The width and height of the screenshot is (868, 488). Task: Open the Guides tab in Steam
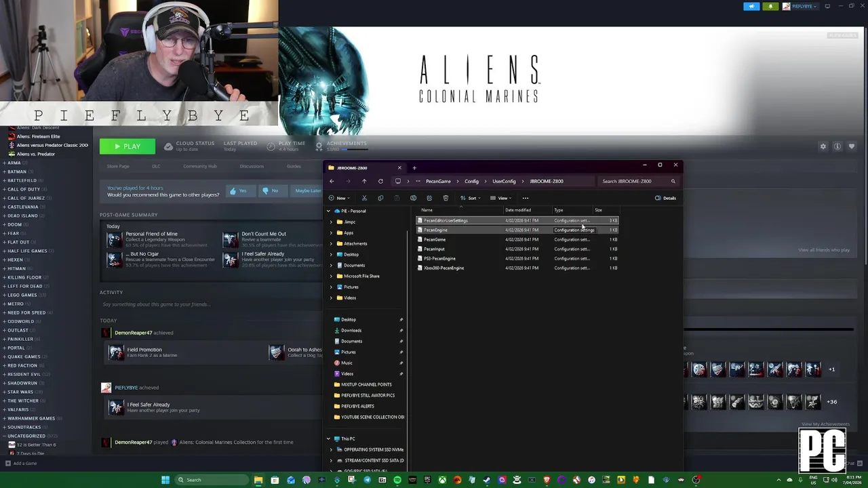[x=294, y=166]
